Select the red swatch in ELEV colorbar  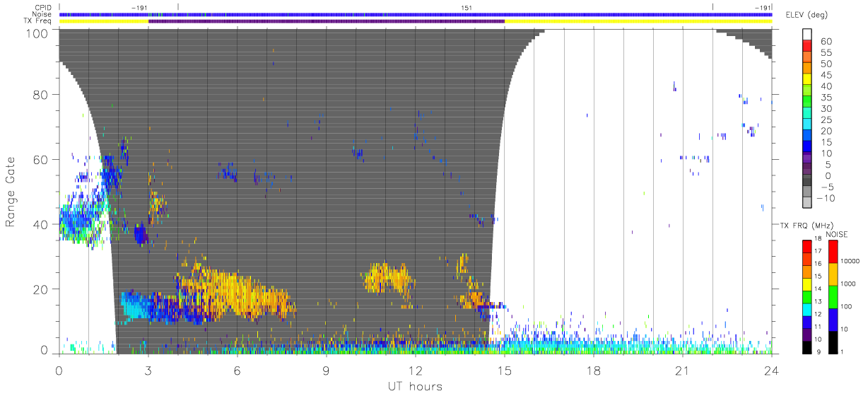pos(807,45)
